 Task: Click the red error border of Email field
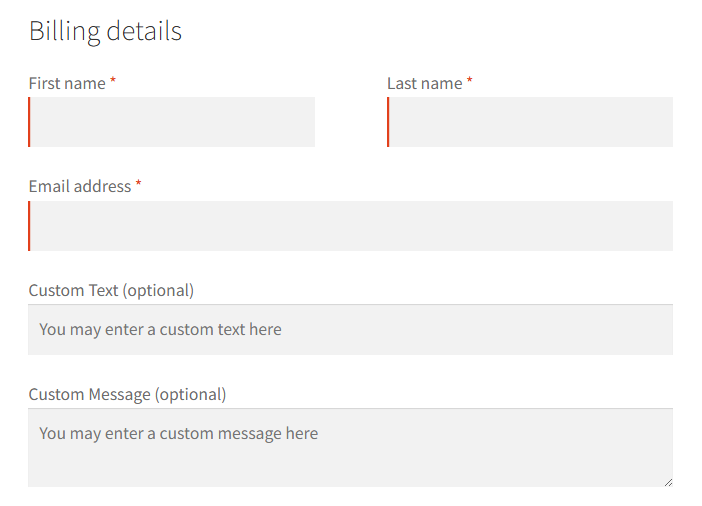pos(29,226)
